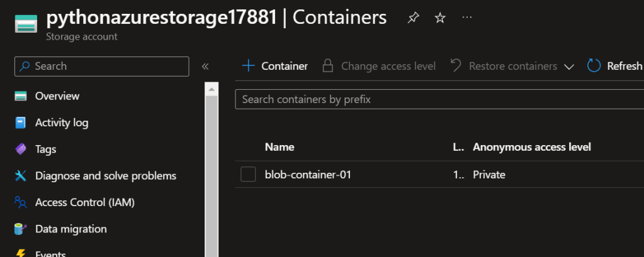Open Diagnose and solve problems menu item
The width and height of the screenshot is (644, 257).
(105, 176)
